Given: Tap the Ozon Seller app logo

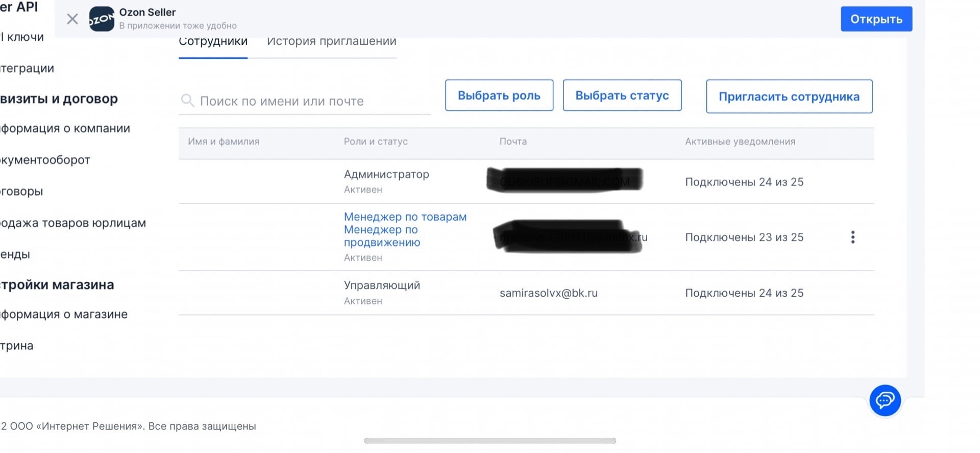Looking at the screenshot, I should coord(102,19).
